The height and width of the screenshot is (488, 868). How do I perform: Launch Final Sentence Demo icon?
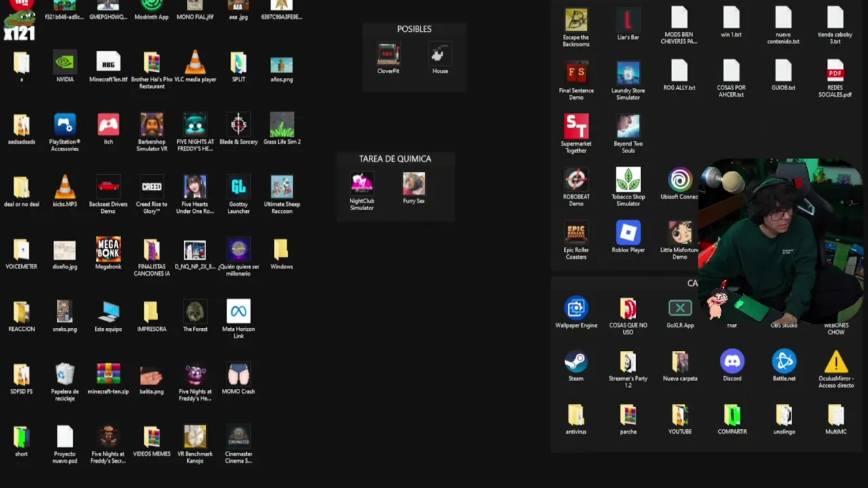point(576,73)
